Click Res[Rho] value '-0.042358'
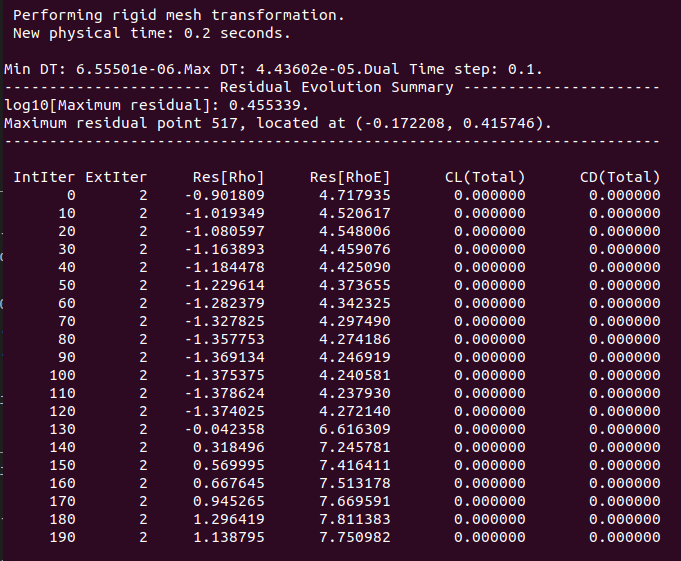 coord(225,429)
